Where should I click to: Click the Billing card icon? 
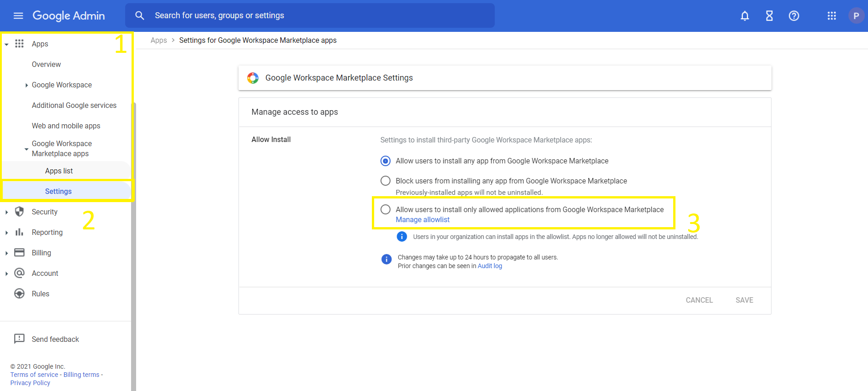19,253
